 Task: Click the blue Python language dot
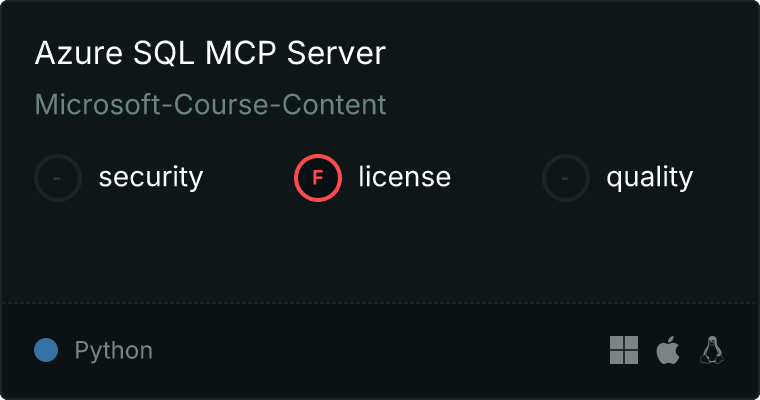coord(46,350)
